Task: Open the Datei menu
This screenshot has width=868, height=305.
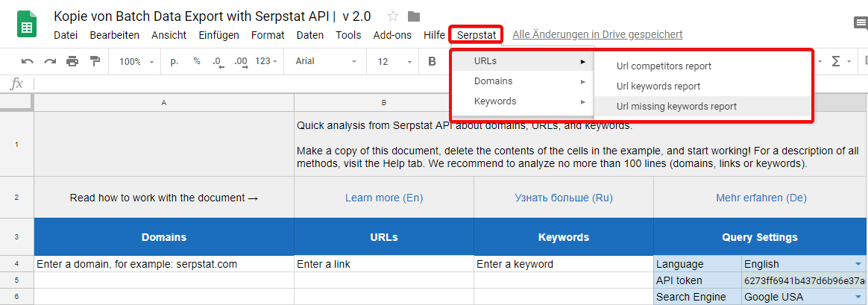Action: click(x=66, y=35)
